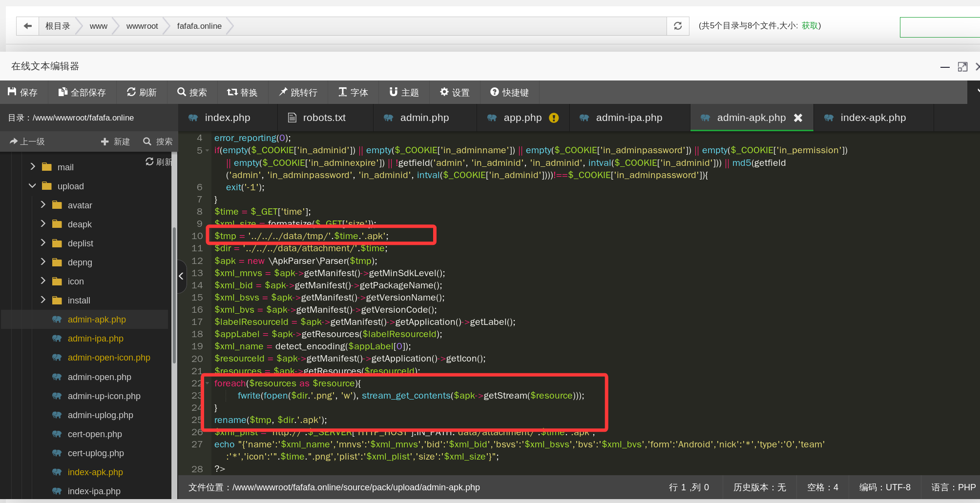
Task: Click the www breadcrumb
Action: pos(99,26)
